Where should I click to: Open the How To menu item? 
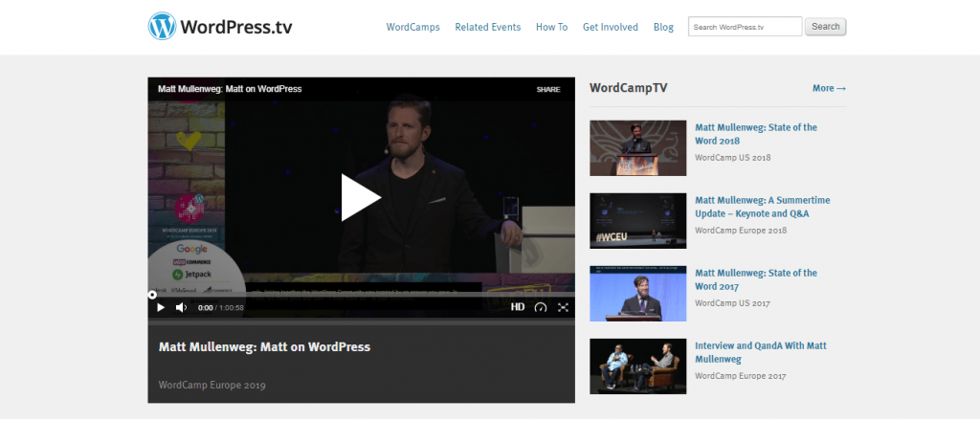(x=552, y=27)
